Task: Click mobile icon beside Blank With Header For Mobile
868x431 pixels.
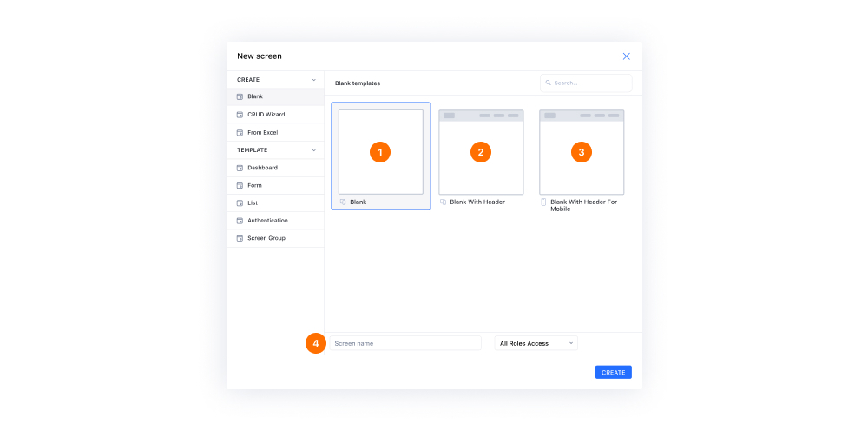Action: [x=543, y=202]
